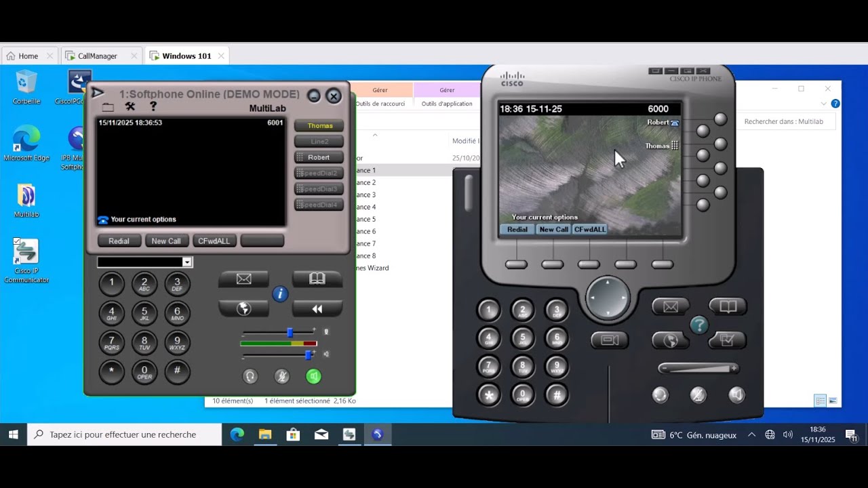
Task: Click Cisco IP Phone help question button
Action: (699, 325)
